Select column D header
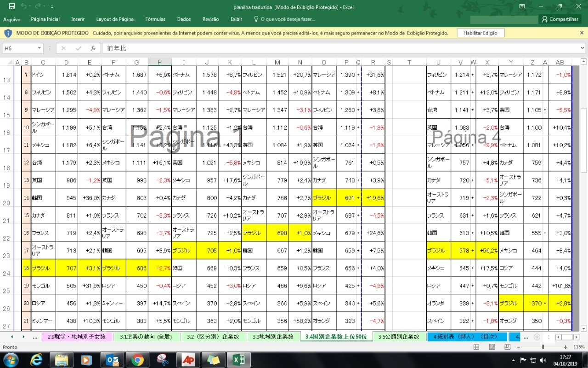Viewport: 588px width, 368px height. pos(67,62)
